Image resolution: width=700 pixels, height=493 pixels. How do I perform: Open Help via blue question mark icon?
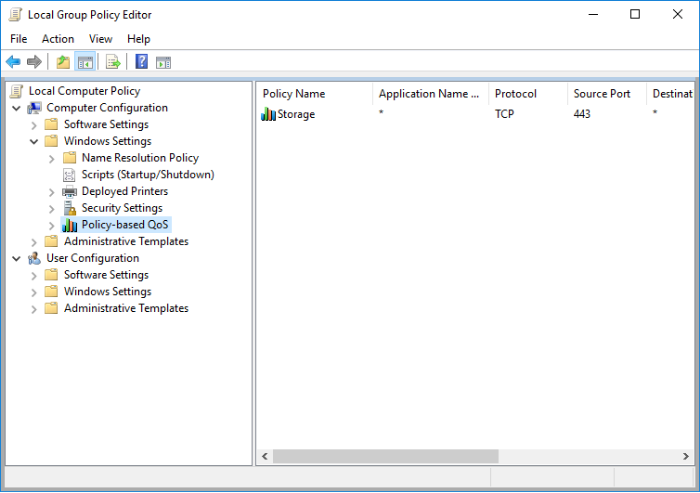(x=141, y=62)
